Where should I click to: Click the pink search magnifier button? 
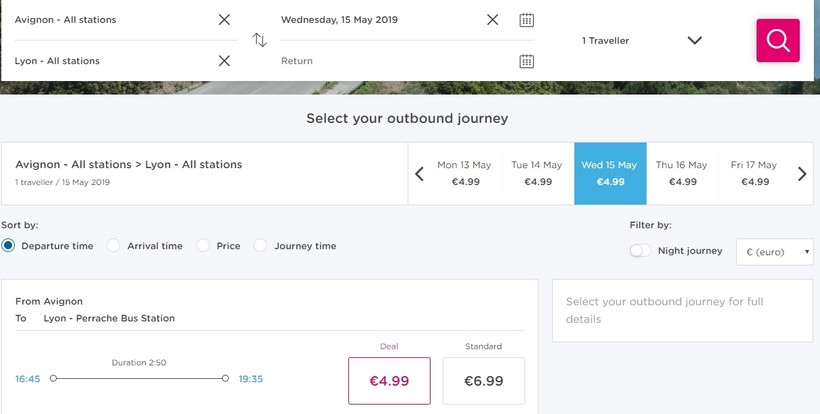pos(778,40)
